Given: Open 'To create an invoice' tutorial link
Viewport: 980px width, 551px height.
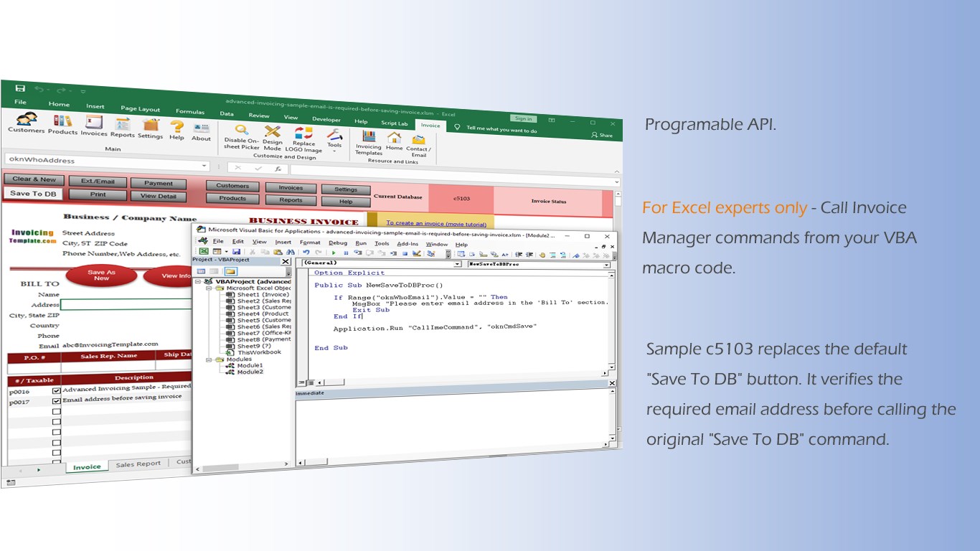Looking at the screenshot, I should (x=436, y=224).
